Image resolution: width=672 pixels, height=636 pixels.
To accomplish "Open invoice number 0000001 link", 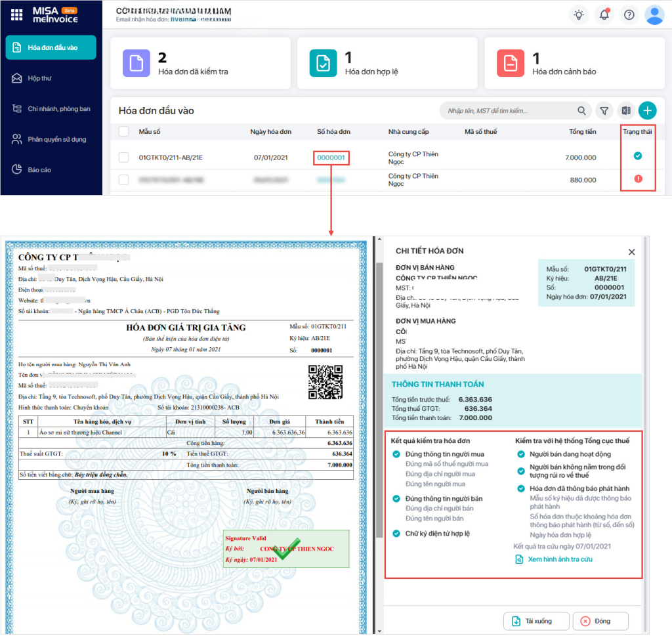I will 331,158.
